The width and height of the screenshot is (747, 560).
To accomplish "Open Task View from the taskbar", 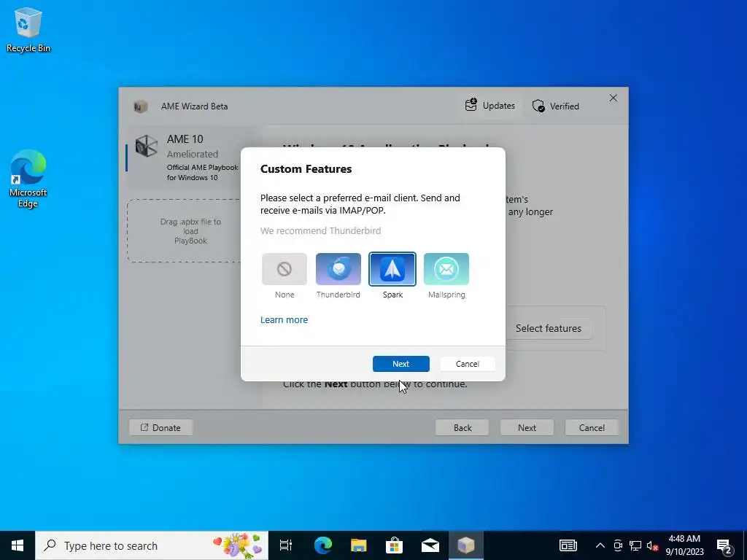I will (x=286, y=545).
